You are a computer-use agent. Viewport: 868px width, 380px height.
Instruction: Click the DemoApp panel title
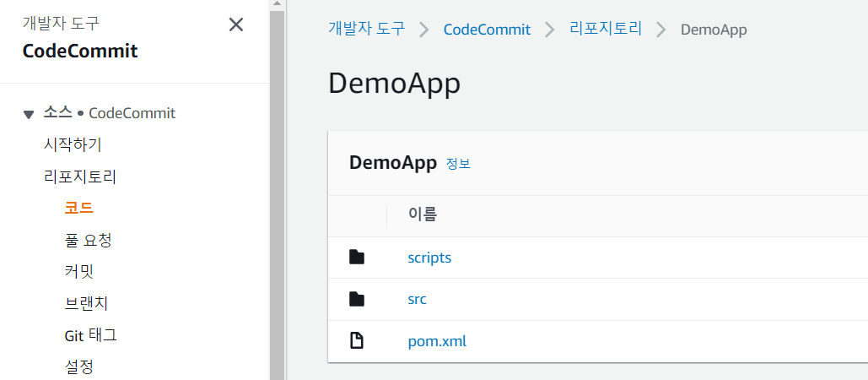coord(393,163)
